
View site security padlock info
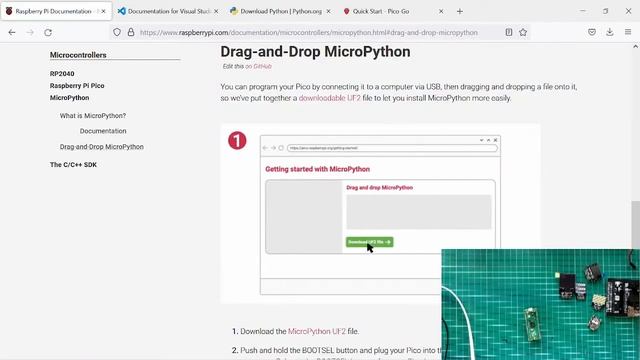pyautogui.click(x=131, y=32)
